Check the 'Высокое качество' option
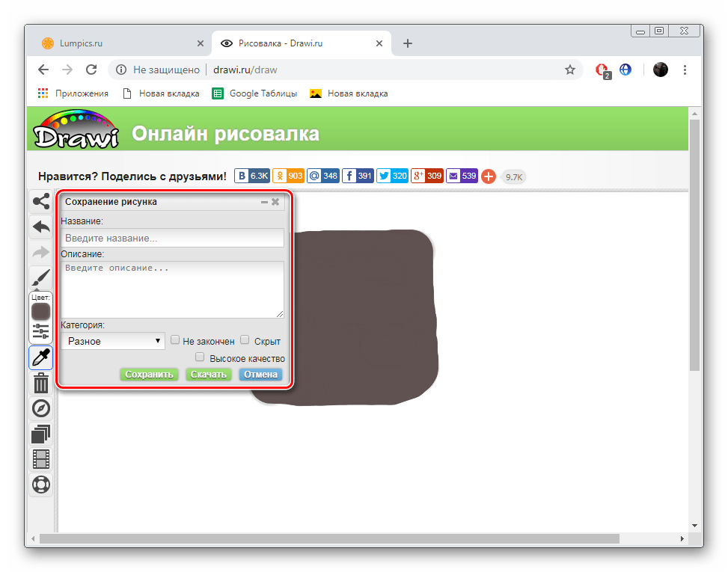 click(x=200, y=357)
